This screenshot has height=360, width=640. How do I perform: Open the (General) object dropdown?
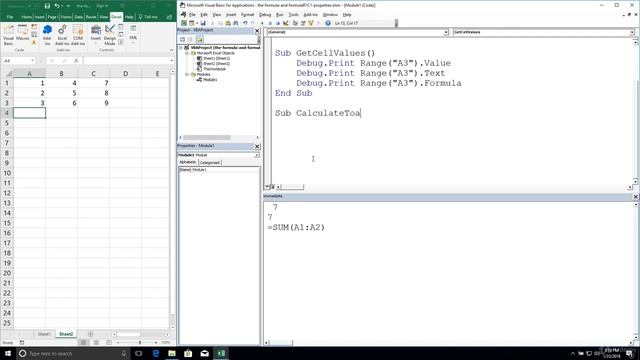[x=446, y=32]
